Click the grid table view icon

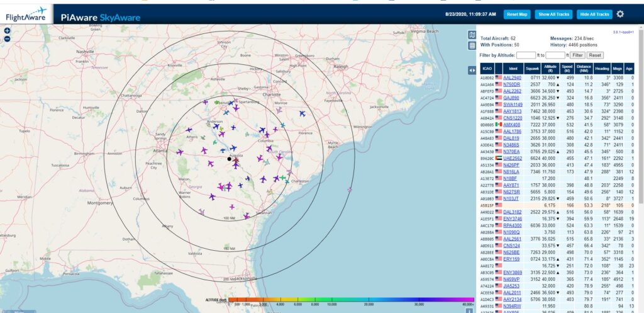[472, 45]
